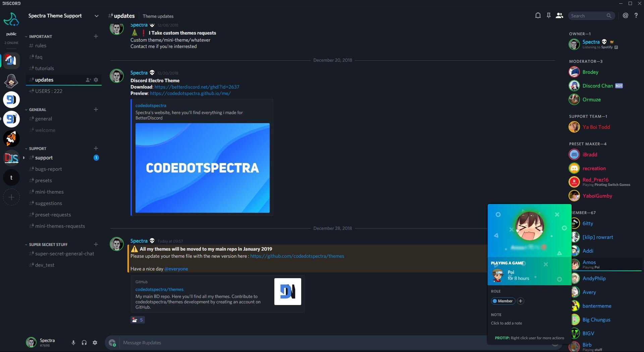The width and height of the screenshot is (644, 352).
Task: Select member Discord Chan bot
Action: pos(605,86)
